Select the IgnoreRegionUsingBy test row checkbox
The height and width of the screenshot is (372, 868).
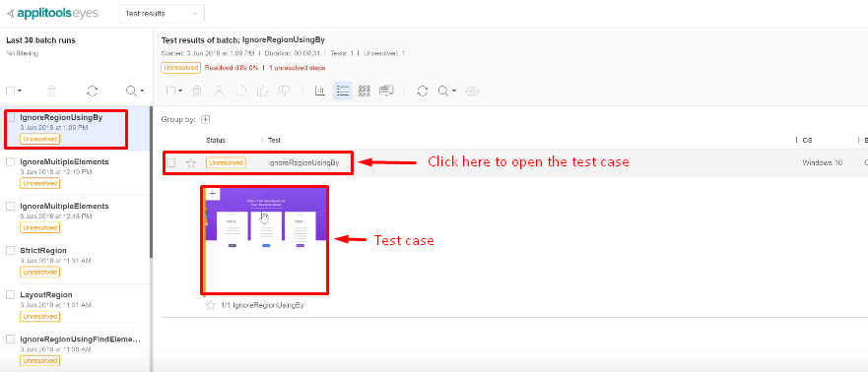click(171, 163)
